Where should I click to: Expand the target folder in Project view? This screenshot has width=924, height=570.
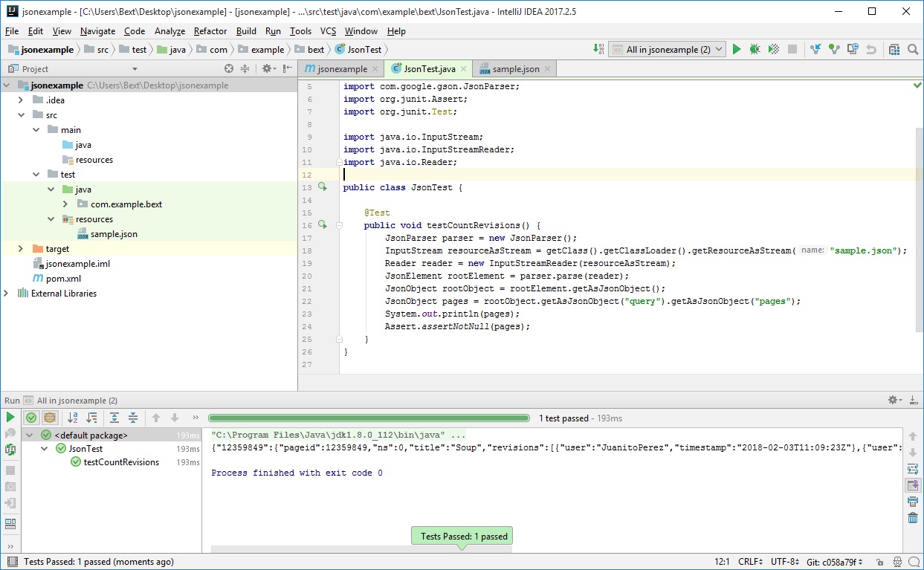[20, 248]
